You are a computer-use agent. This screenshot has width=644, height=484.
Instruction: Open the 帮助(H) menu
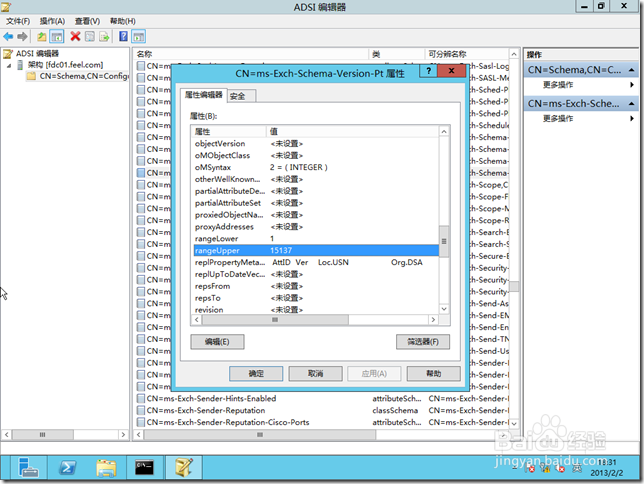point(122,21)
